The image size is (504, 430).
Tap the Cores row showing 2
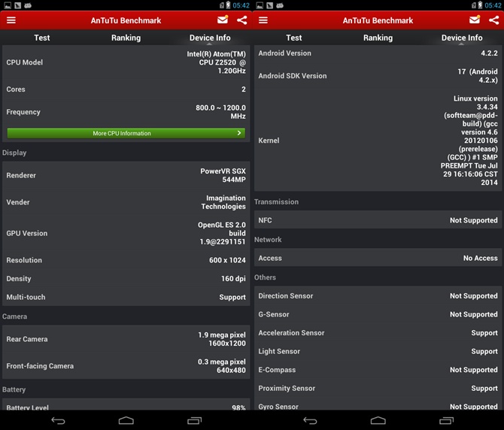coord(126,89)
